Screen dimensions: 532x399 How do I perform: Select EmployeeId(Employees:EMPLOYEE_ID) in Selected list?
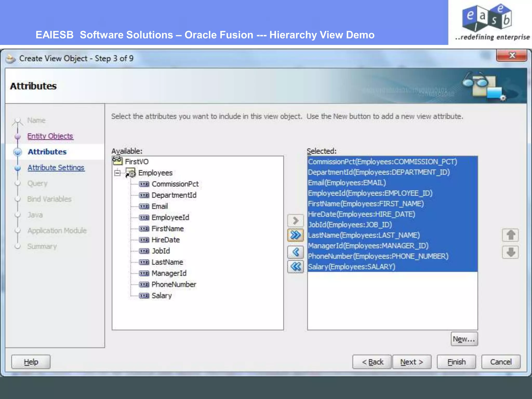392,193
